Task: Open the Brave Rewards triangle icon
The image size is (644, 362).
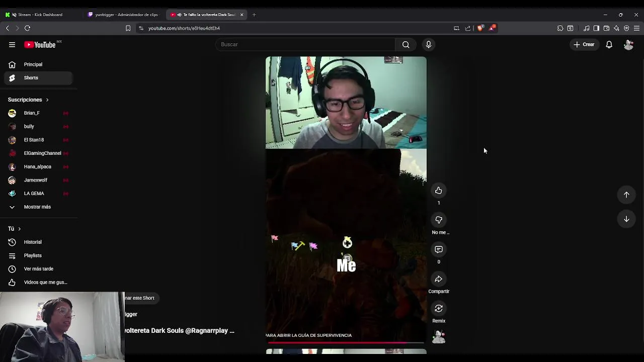Action: [x=493, y=28]
